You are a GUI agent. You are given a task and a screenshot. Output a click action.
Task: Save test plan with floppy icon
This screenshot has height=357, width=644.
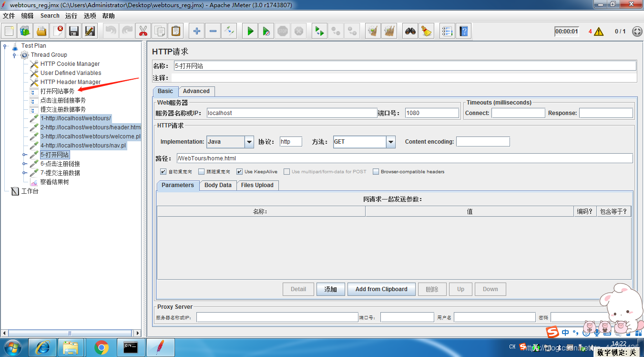[74, 31]
